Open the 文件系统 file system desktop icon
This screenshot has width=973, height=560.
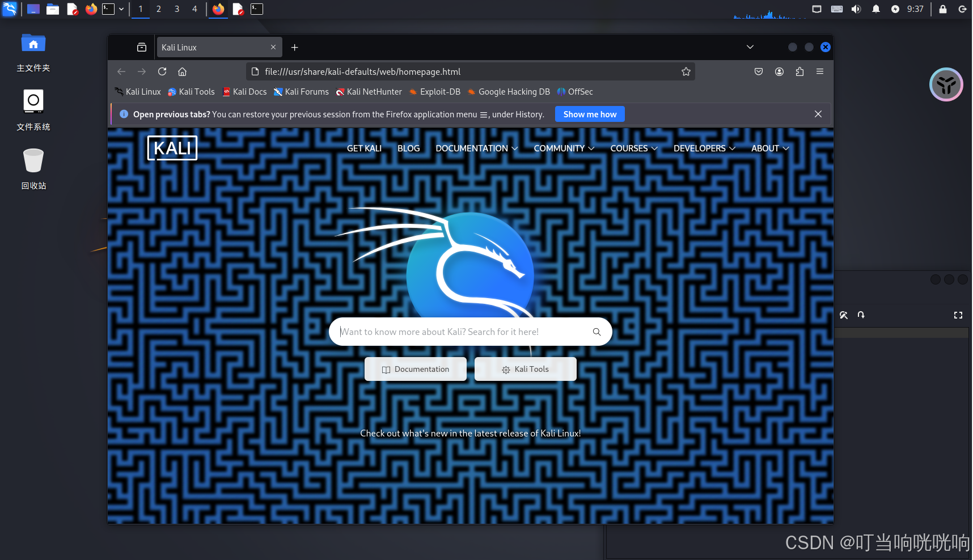click(33, 111)
